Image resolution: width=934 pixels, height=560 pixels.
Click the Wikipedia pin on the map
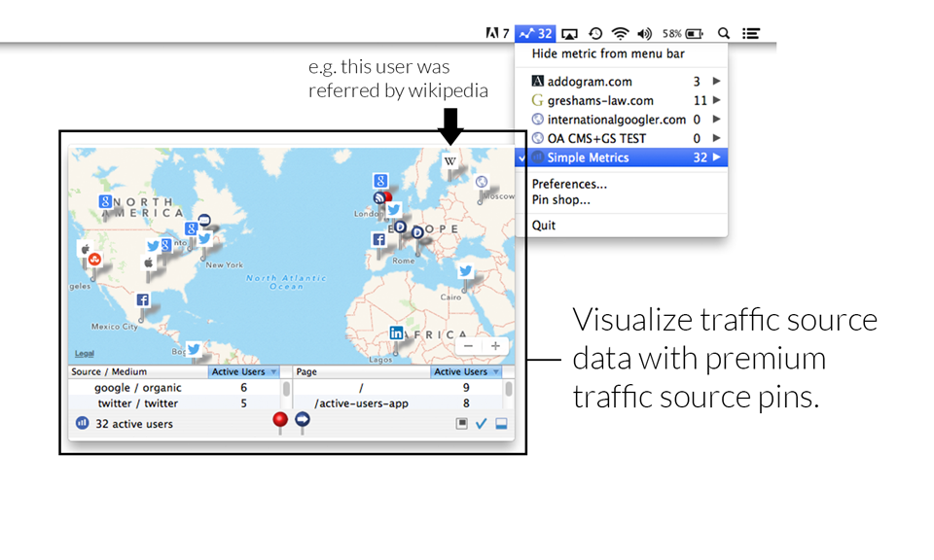tap(450, 161)
